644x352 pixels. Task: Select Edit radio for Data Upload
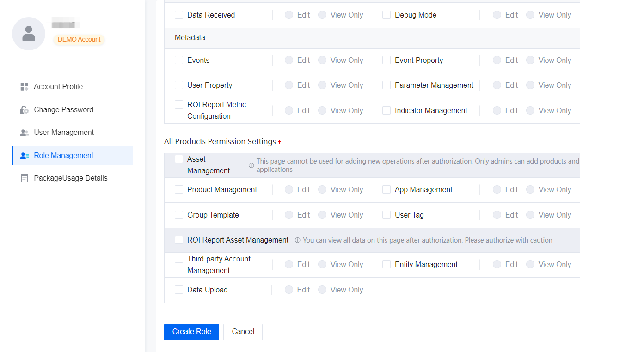point(289,290)
